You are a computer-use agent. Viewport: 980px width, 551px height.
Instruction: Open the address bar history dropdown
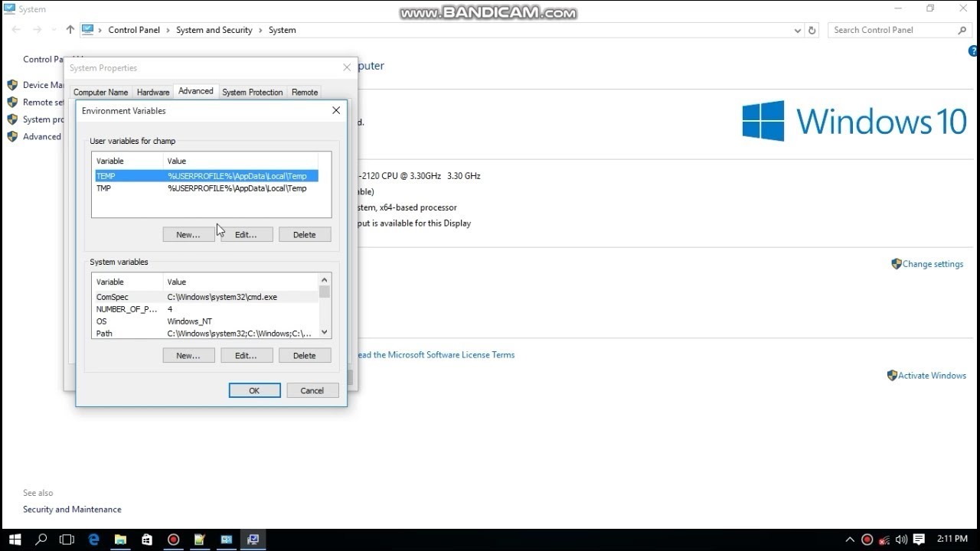(x=798, y=30)
